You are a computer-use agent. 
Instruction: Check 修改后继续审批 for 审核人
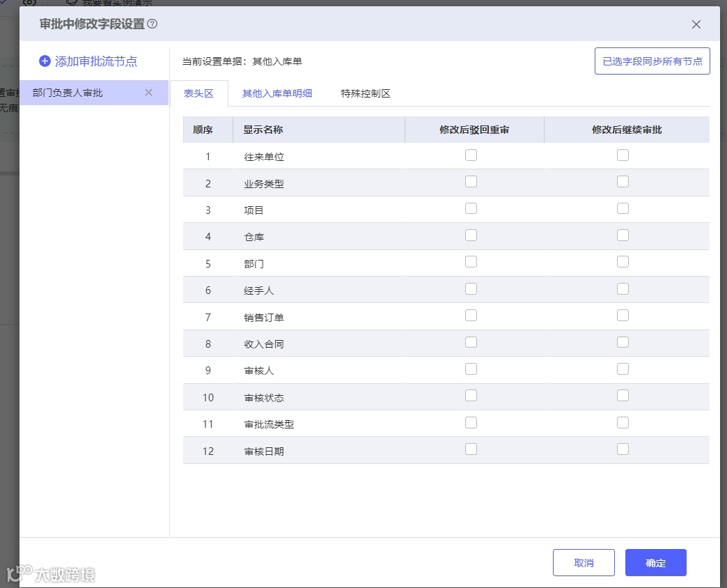tap(623, 369)
